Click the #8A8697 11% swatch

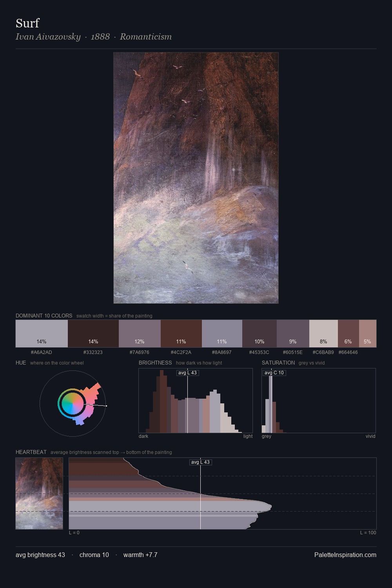click(222, 334)
